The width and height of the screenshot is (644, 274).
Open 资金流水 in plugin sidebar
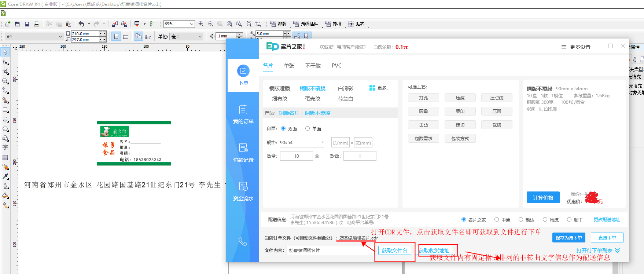point(243,191)
